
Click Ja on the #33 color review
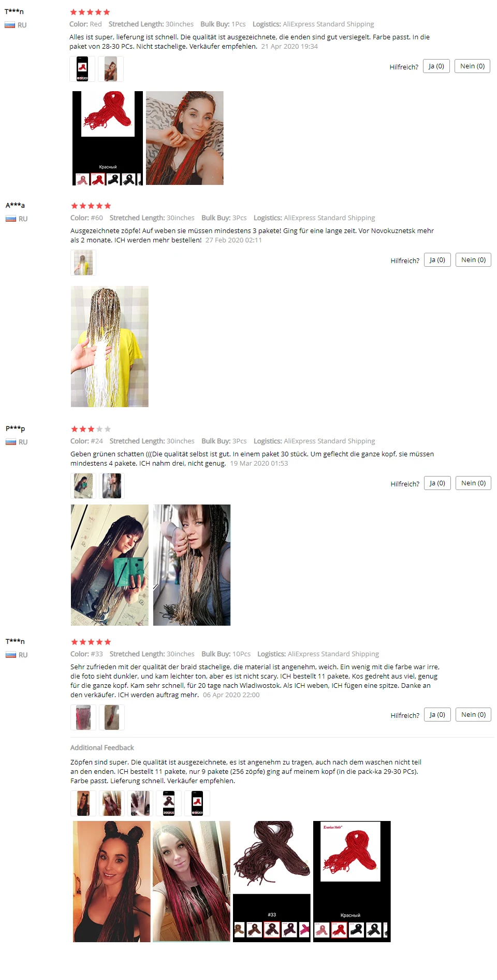point(437,715)
